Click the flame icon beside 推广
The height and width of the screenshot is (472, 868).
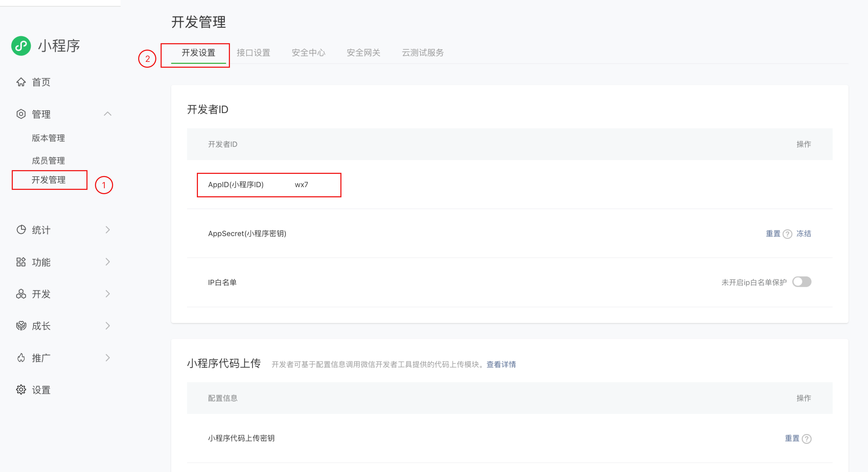click(21, 358)
